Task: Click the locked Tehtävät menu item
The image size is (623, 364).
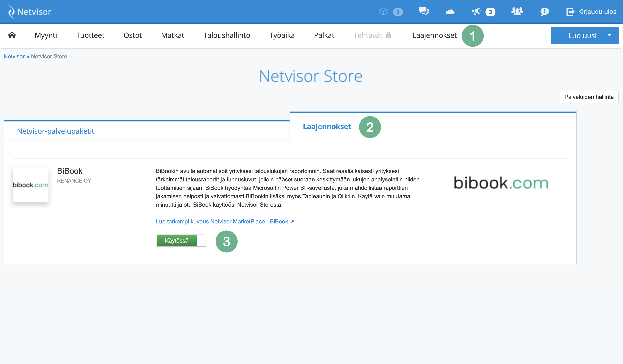Action: pos(372,35)
